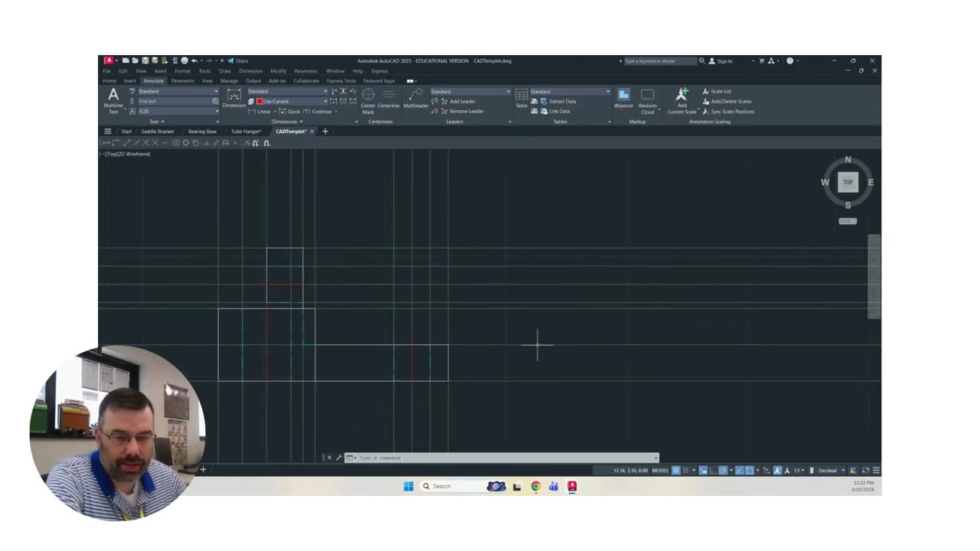Click the AutoCAD application menu logo
Viewport: 980px width, 551px height.
[109, 60]
